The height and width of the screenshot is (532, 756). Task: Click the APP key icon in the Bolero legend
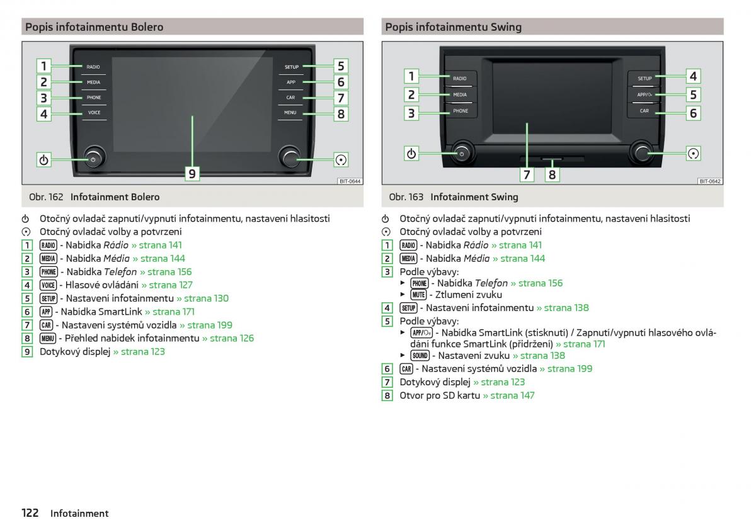point(46,312)
